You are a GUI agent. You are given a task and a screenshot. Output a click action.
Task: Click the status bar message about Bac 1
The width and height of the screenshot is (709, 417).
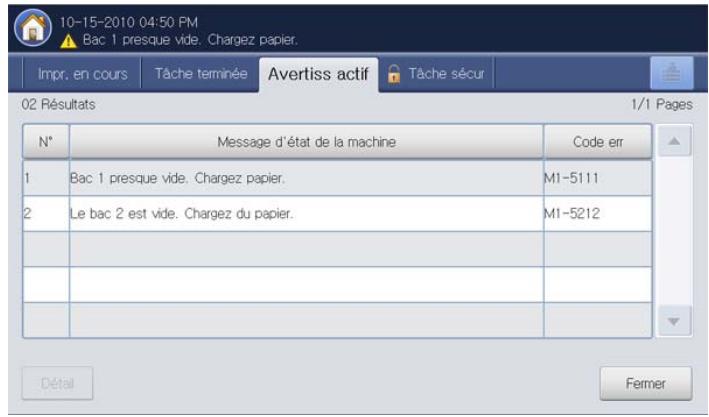pyautogui.click(x=190, y=40)
